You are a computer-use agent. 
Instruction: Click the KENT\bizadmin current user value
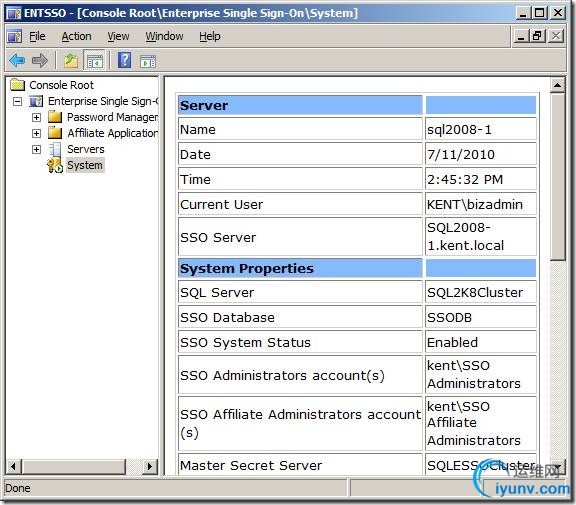[475, 205]
